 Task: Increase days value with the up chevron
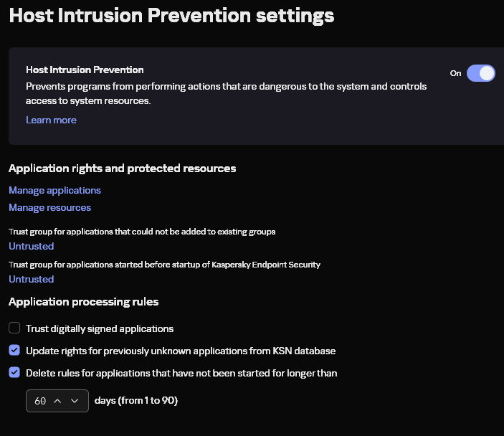(57, 401)
